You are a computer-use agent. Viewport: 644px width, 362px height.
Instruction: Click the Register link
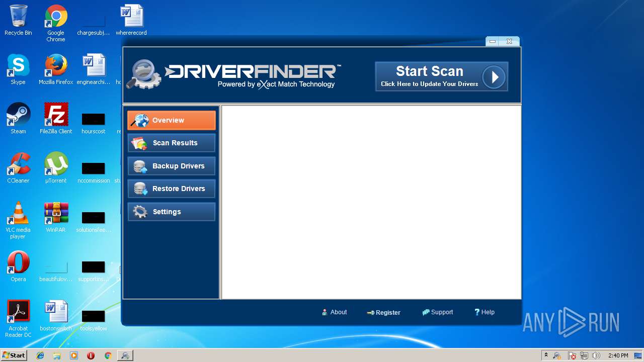pyautogui.click(x=384, y=312)
